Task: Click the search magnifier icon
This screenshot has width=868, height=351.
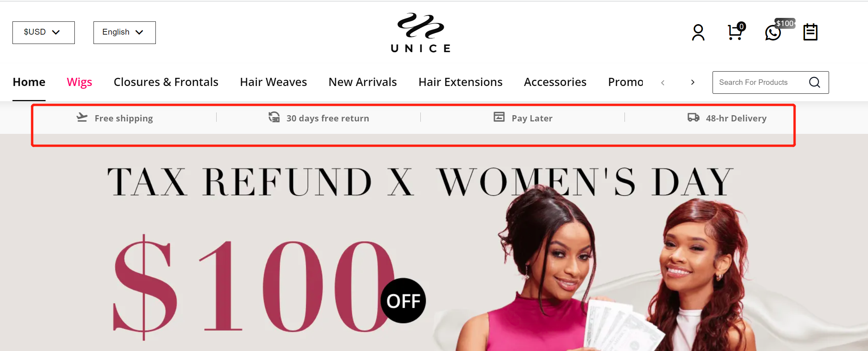Action: pos(815,82)
